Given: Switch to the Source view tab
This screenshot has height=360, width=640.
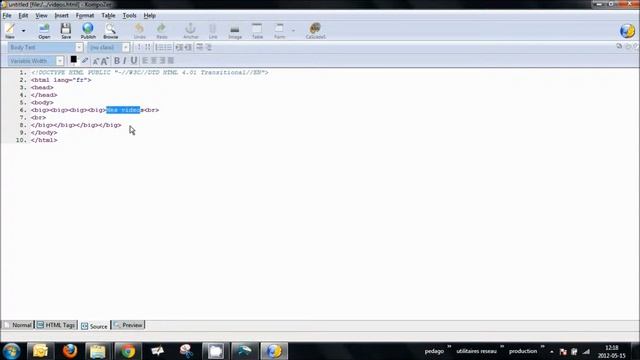Looking at the screenshot, I should (94, 326).
